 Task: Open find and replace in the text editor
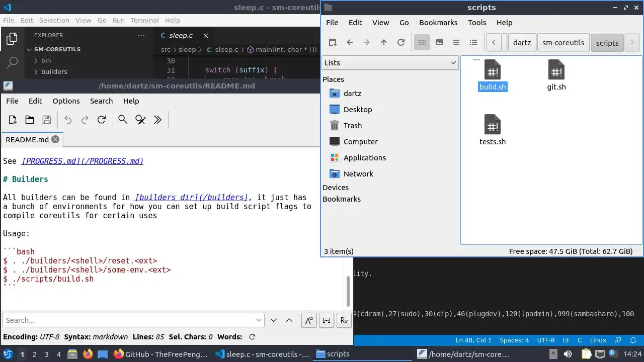(140, 120)
